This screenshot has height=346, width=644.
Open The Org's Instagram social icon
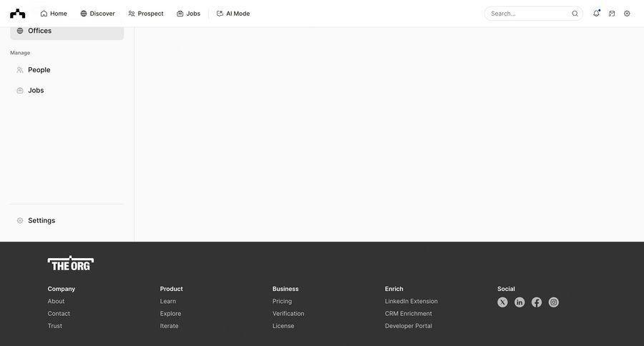pos(554,302)
